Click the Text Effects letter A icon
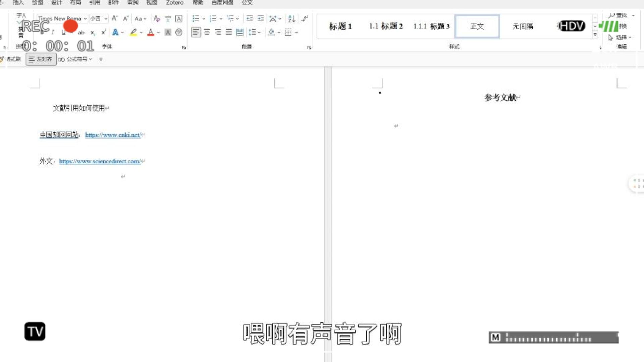The width and height of the screenshot is (644, 362). 115,32
